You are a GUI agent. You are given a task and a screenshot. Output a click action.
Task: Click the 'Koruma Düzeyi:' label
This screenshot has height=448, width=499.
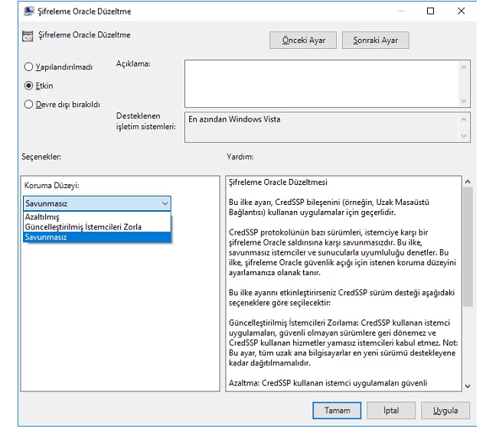coord(52,185)
